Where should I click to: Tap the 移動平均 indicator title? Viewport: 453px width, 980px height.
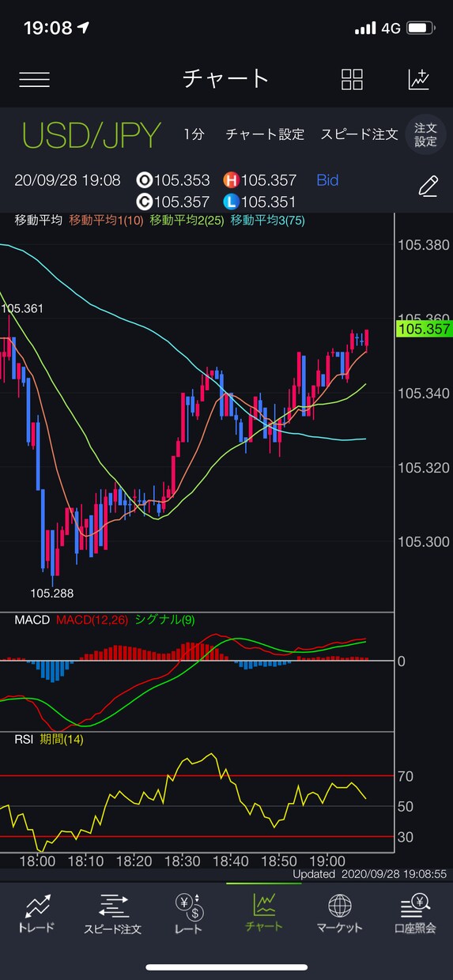click(38, 221)
